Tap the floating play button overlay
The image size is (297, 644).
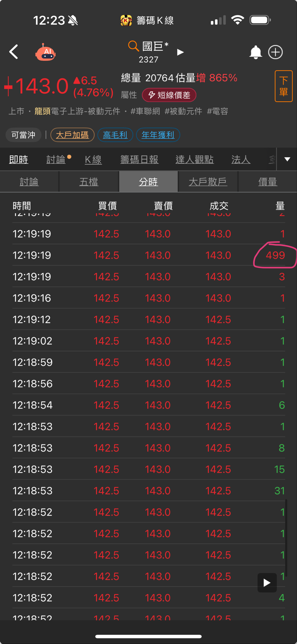coord(267,582)
